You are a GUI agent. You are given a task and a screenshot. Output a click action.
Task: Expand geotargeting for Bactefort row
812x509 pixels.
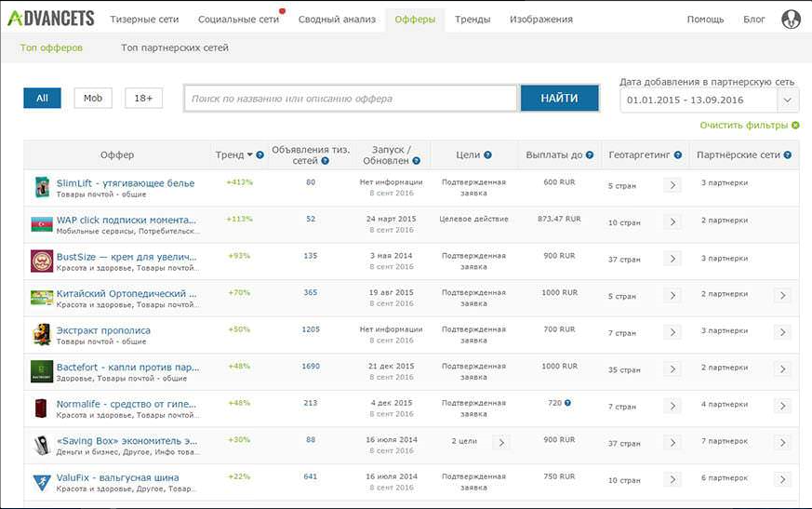(672, 369)
